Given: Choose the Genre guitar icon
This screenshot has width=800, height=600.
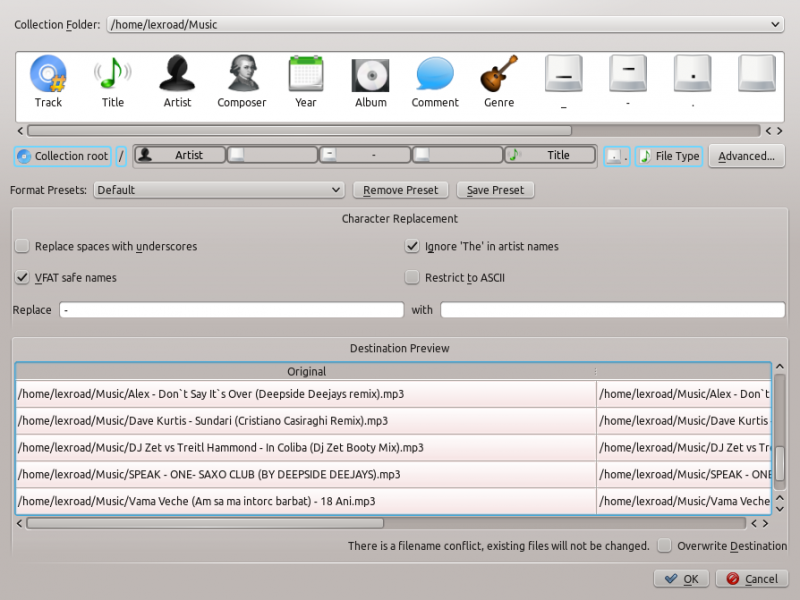Looking at the screenshot, I should click(499, 75).
